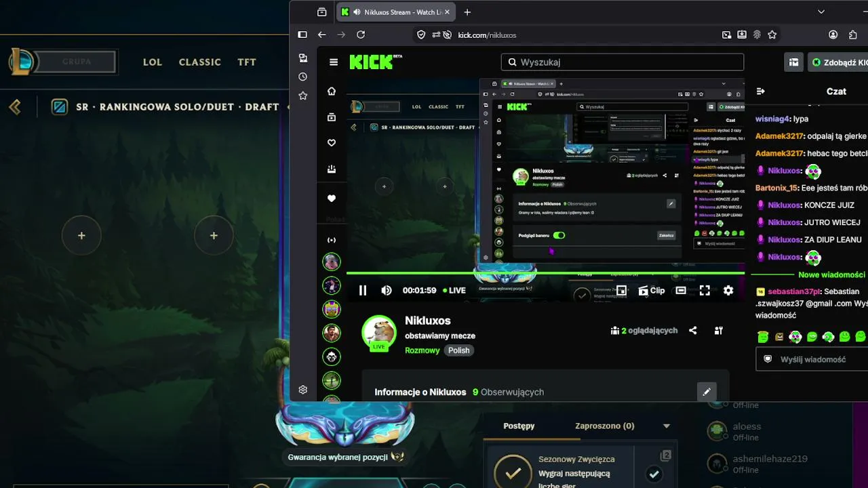This screenshot has height=488, width=868.
Task: Enter fullscreen on the stream player
Action: point(705,290)
